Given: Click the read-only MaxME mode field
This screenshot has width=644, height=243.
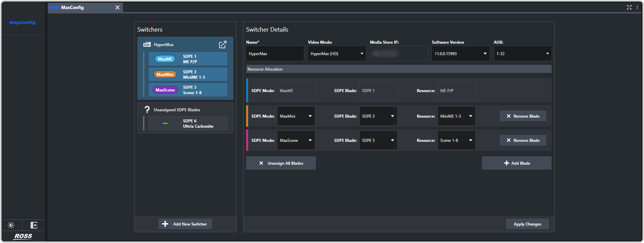Looking at the screenshot, I should tap(296, 91).
